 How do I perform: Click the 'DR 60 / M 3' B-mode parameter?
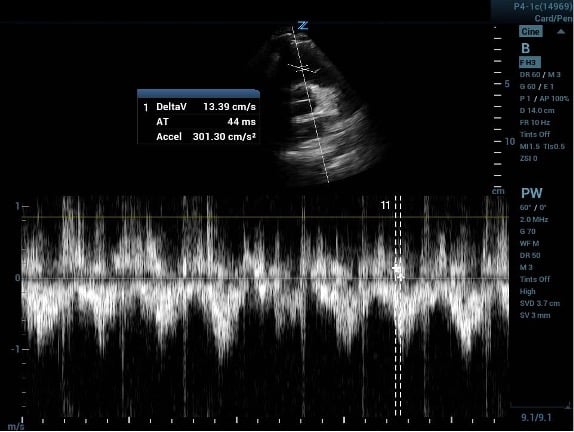(x=540, y=75)
